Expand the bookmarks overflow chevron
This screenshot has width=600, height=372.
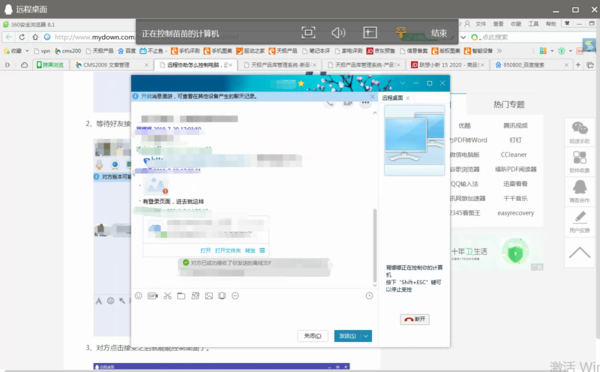[499, 51]
